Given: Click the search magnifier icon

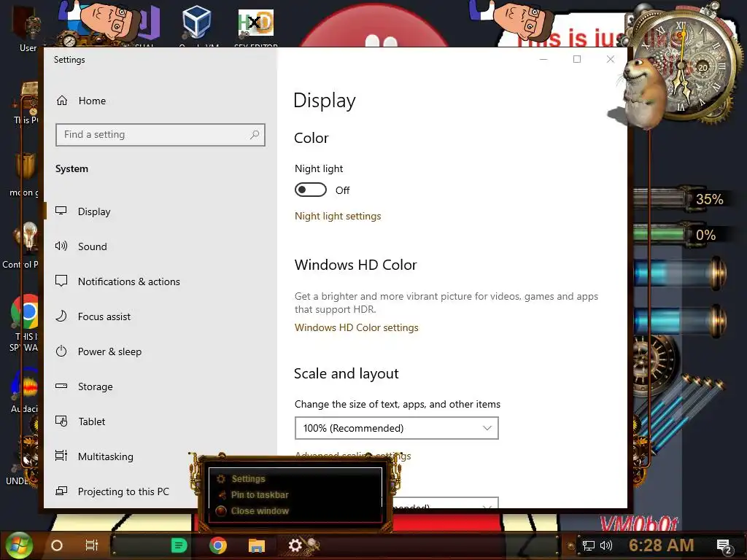Looking at the screenshot, I should click(x=255, y=135).
